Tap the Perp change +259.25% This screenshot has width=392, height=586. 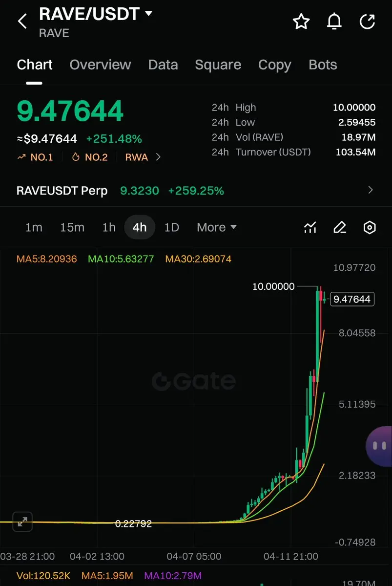[x=196, y=191]
